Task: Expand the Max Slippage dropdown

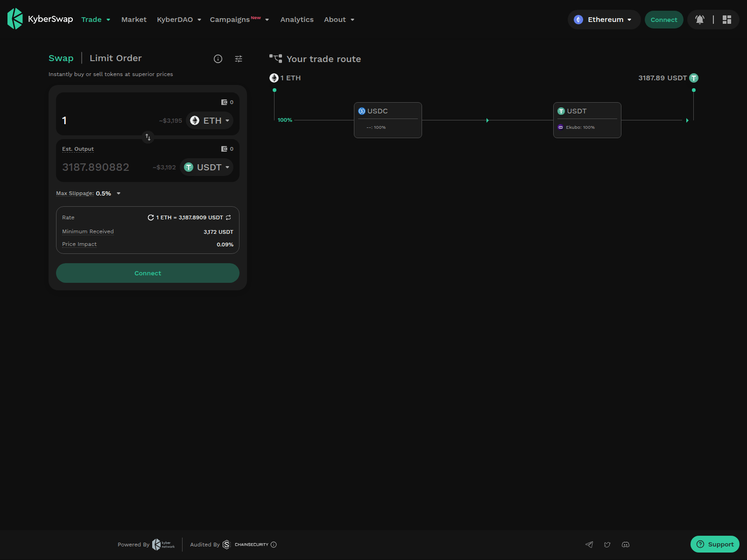Action: click(118, 193)
